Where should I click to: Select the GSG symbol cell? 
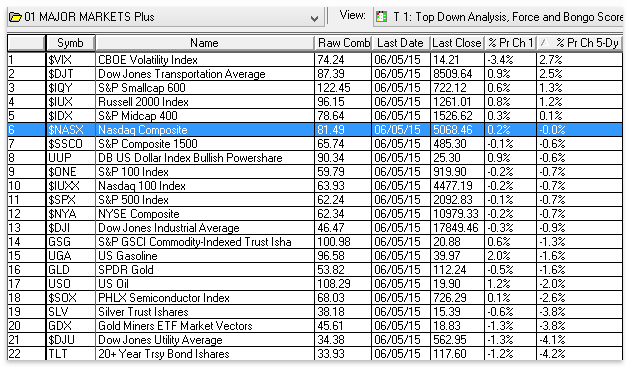(x=71, y=242)
